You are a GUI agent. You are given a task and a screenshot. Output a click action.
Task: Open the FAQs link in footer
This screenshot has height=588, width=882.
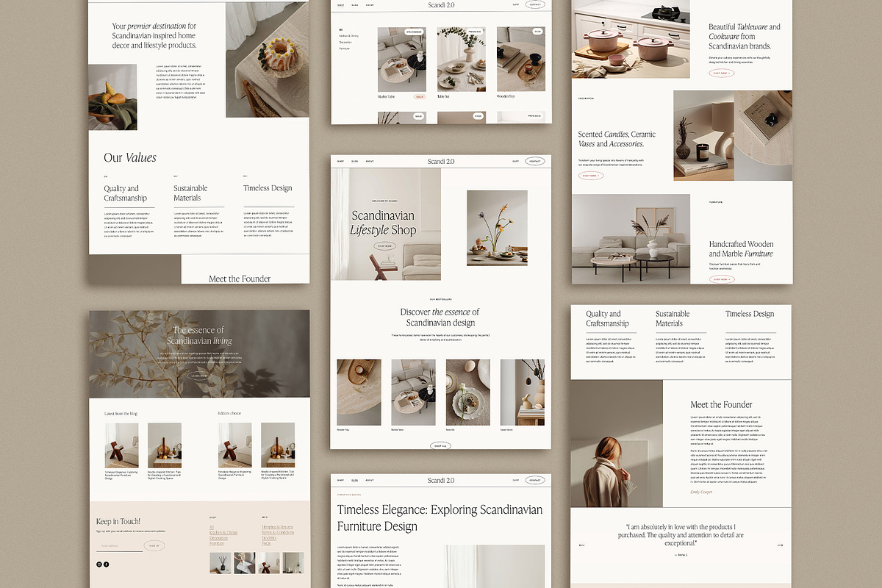[x=267, y=543]
